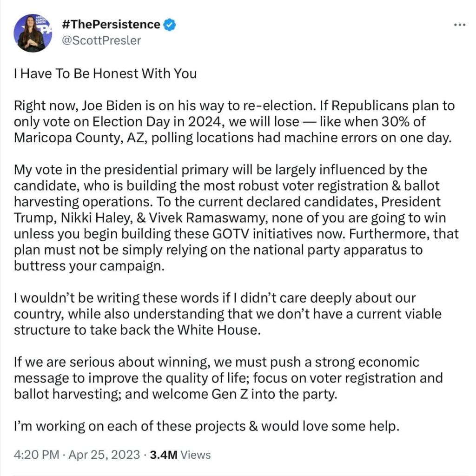Click the "I Have To Be Honest With You" heading
Image resolution: width=476 pixels, height=476 pixels.
coord(106,73)
